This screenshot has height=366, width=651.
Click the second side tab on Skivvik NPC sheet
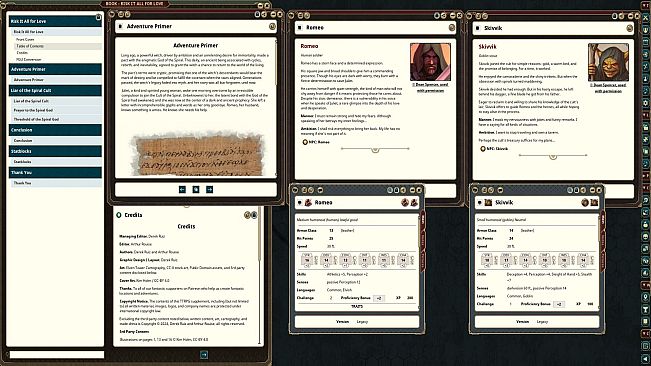pyautogui.click(x=603, y=239)
